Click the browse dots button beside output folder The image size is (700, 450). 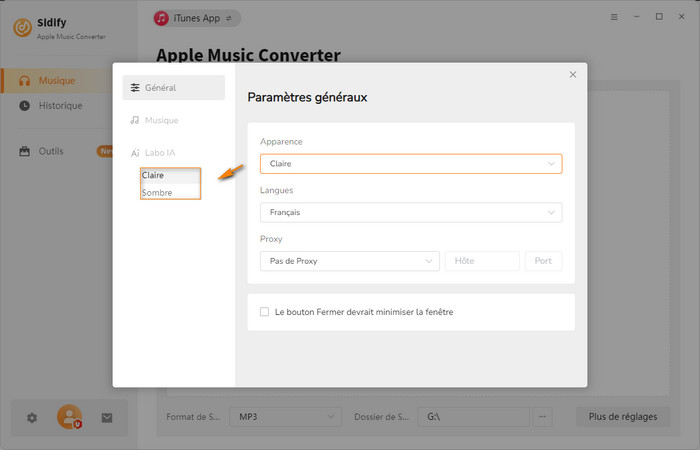(x=543, y=416)
